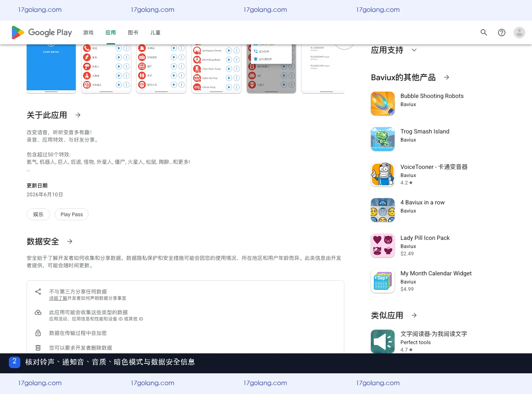Switch to the 儿童 tab
The height and width of the screenshot is (394, 532).
[x=155, y=33]
